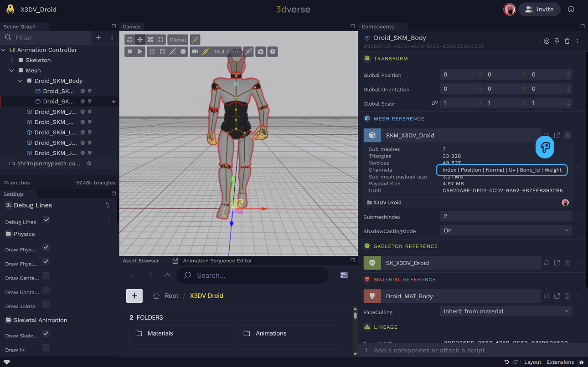Toggle asset browser list view icon

click(344, 275)
